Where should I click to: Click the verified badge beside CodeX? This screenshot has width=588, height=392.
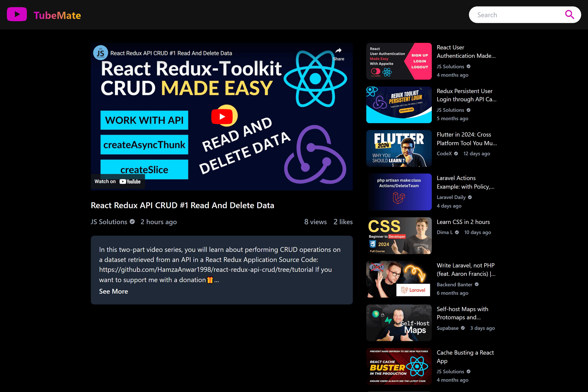pyautogui.click(x=456, y=154)
